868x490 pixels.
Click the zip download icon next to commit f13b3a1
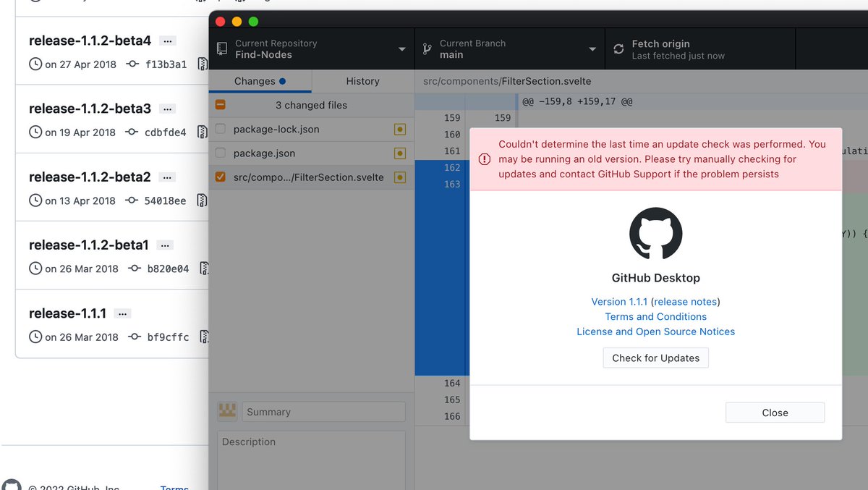pyautogui.click(x=203, y=64)
